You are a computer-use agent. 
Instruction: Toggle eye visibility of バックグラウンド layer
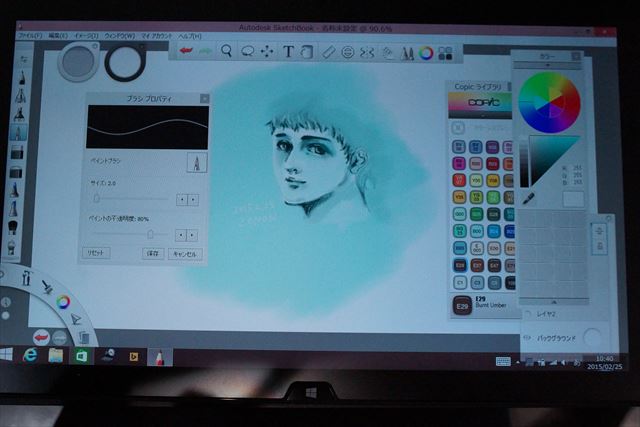tap(527, 338)
